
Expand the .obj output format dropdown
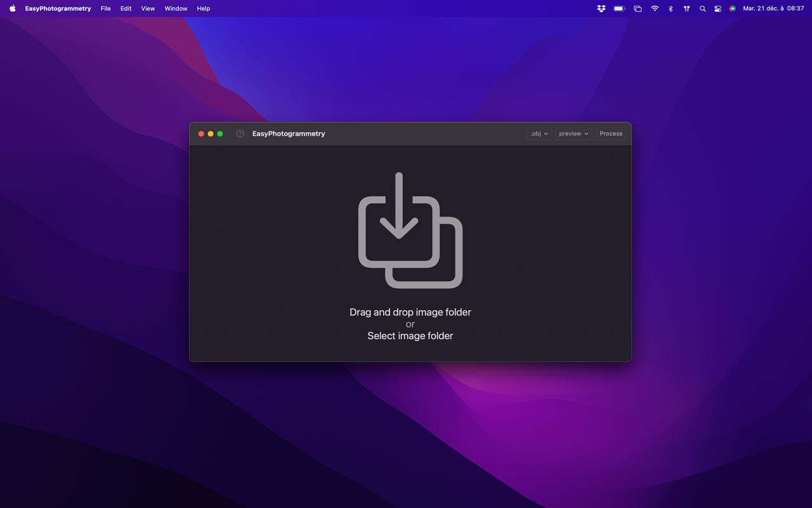(x=539, y=134)
